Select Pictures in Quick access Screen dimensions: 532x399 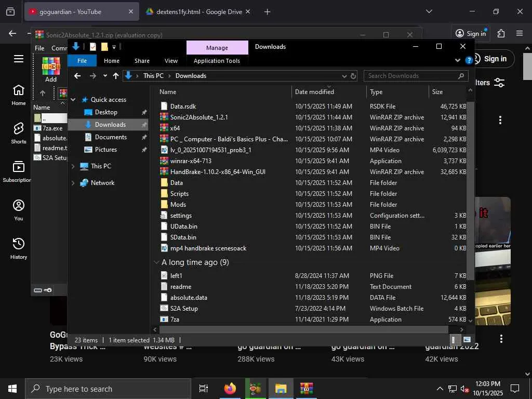[106, 150]
